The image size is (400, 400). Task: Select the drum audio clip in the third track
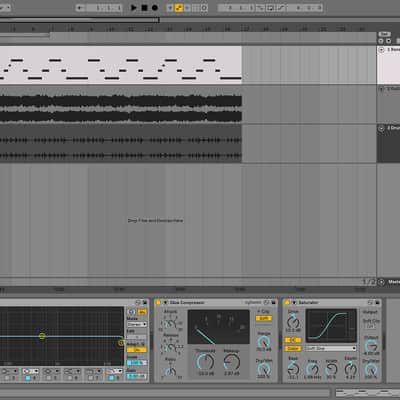(121, 144)
